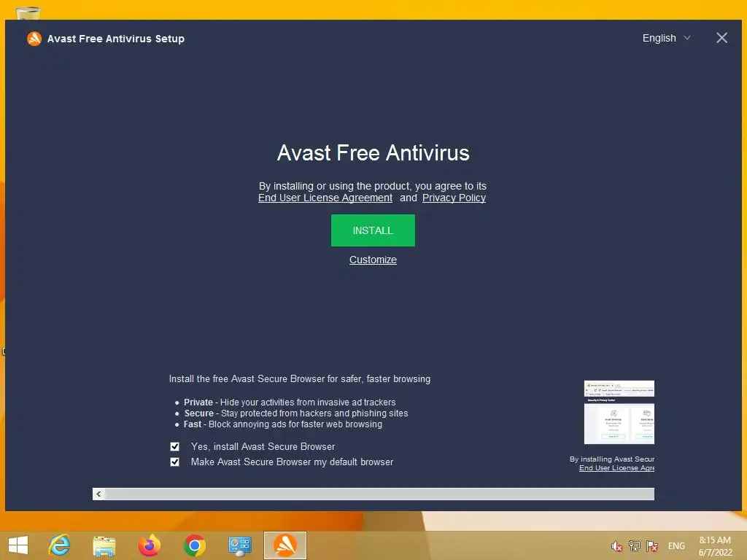Open File Explorer from the taskbar

click(104, 545)
